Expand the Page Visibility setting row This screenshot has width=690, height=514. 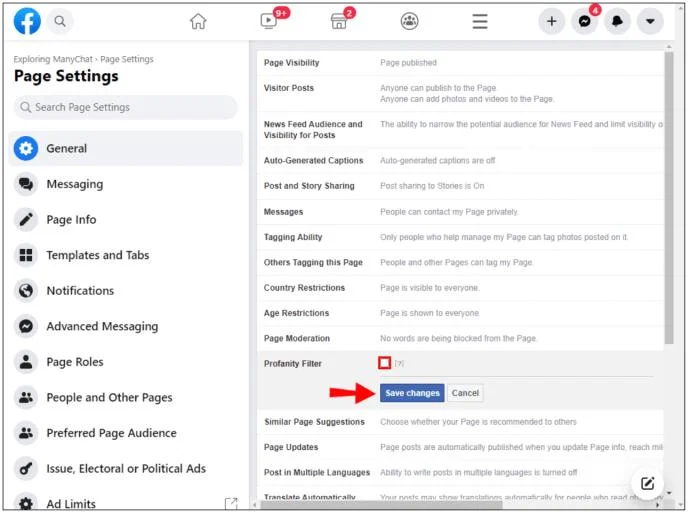(460, 63)
